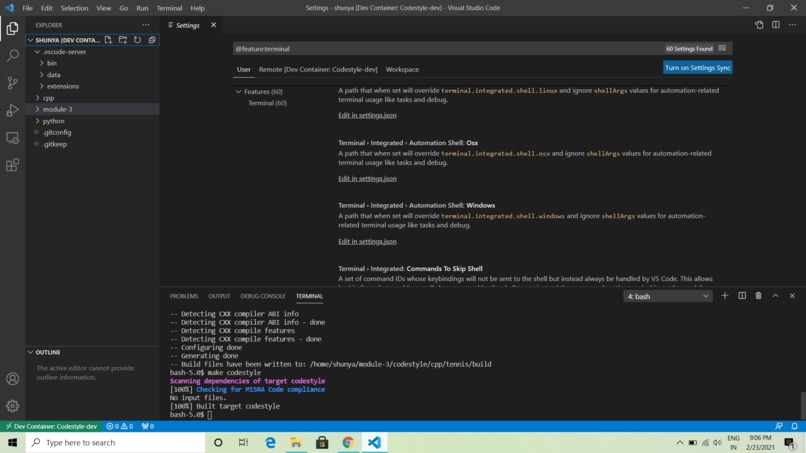Open settings JSON file icon
This screenshot has width=806, height=453.
click(x=759, y=25)
